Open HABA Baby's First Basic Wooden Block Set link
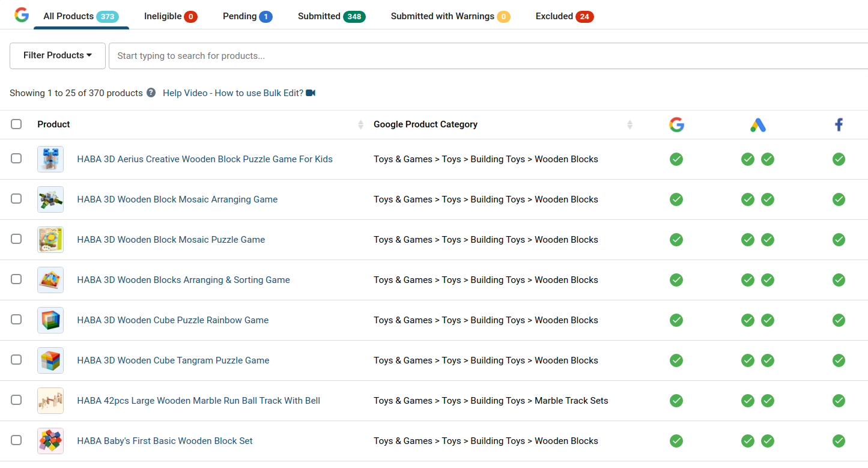 (165, 441)
